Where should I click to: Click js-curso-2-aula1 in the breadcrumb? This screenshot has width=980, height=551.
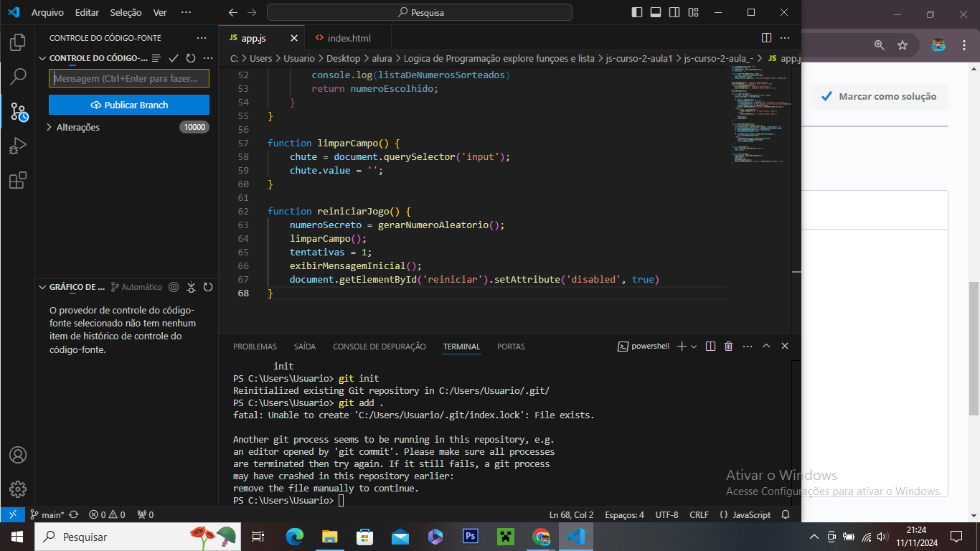tap(639, 58)
